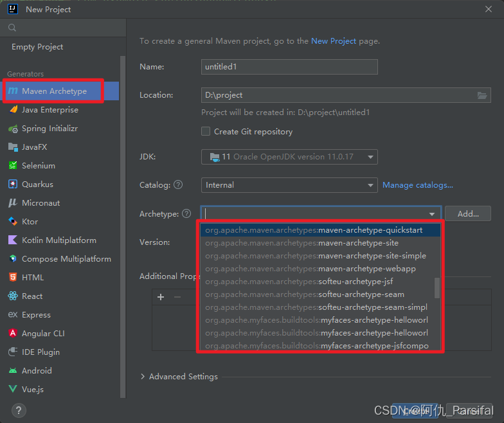Choose softeu-archetype-seam-simpl entry
The height and width of the screenshot is (423, 504).
pos(318,307)
